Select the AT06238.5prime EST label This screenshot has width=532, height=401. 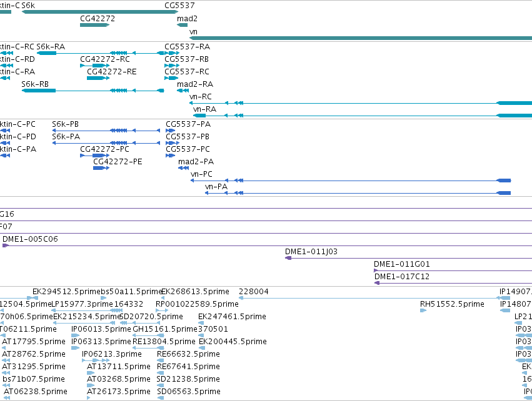point(36,392)
